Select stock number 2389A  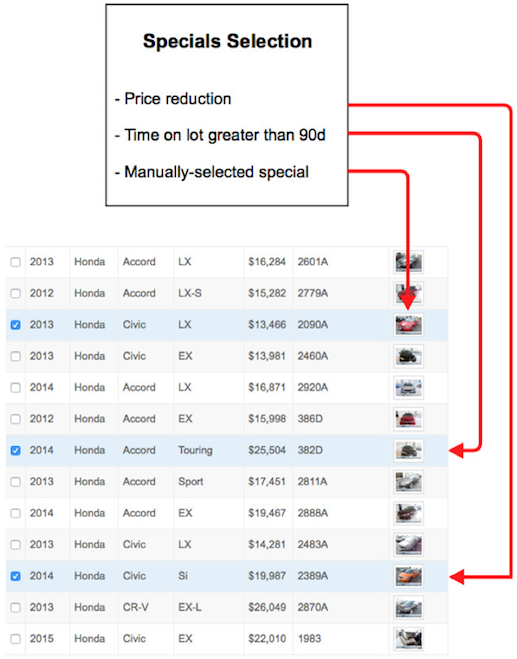(313, 576)
